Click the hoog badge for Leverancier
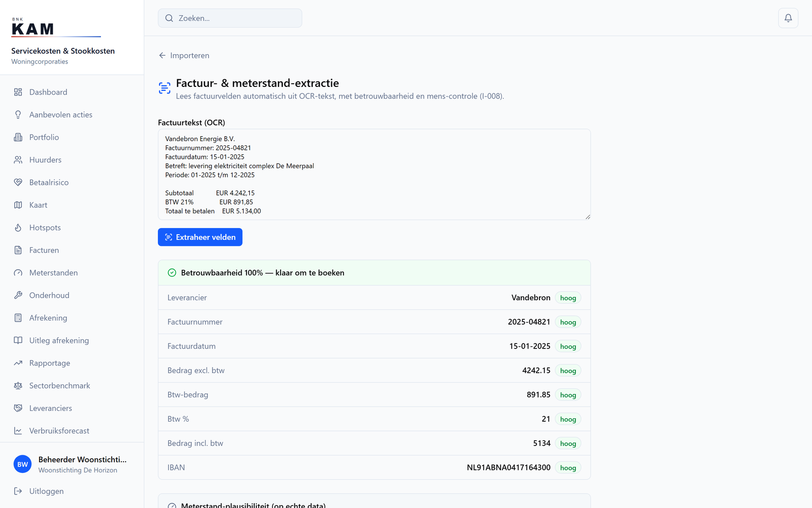 [568, 298]
